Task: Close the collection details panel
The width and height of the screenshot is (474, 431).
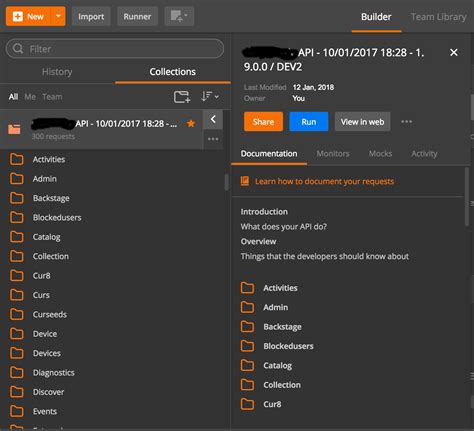Action: (454, 52)
